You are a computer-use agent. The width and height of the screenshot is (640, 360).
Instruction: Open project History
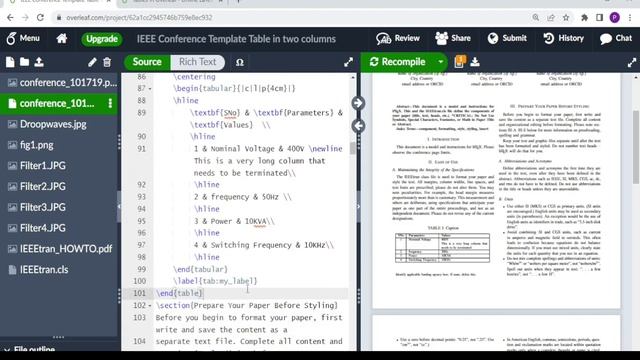[564, 38]
